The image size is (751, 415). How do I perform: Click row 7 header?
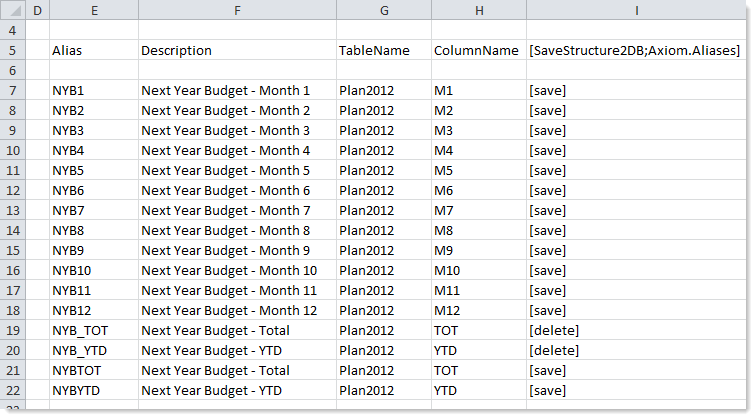pos(12,90)
